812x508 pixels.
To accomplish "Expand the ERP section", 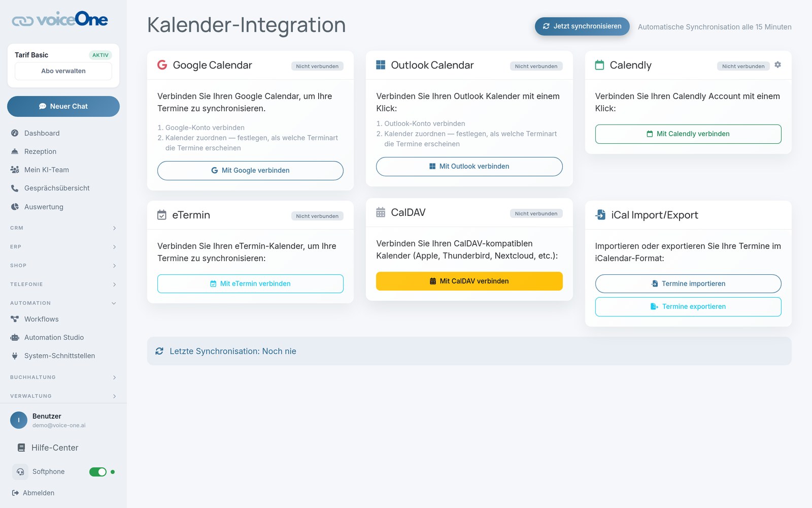I will point(63,247).
